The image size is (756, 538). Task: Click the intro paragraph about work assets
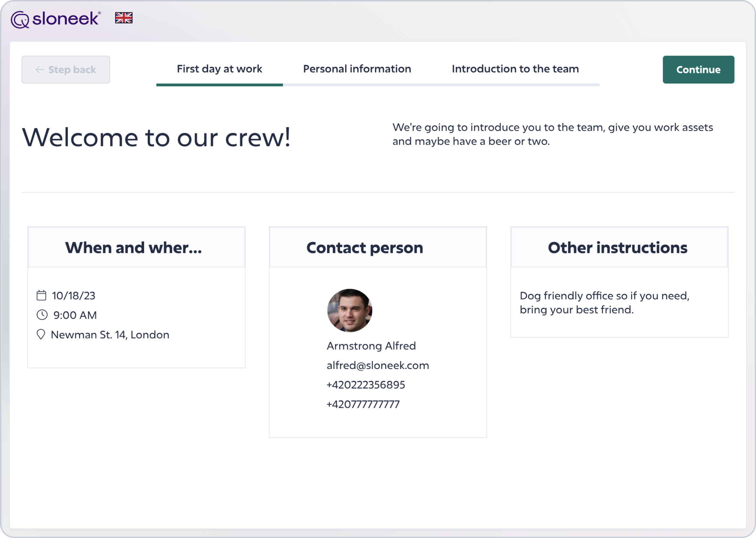coord(552,134)
